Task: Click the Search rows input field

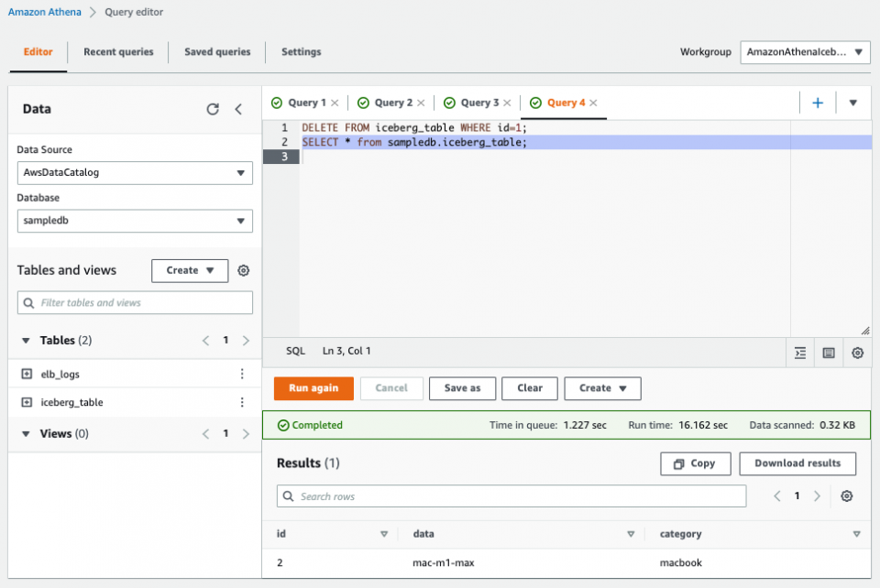Action: click(x=511, y=495)
